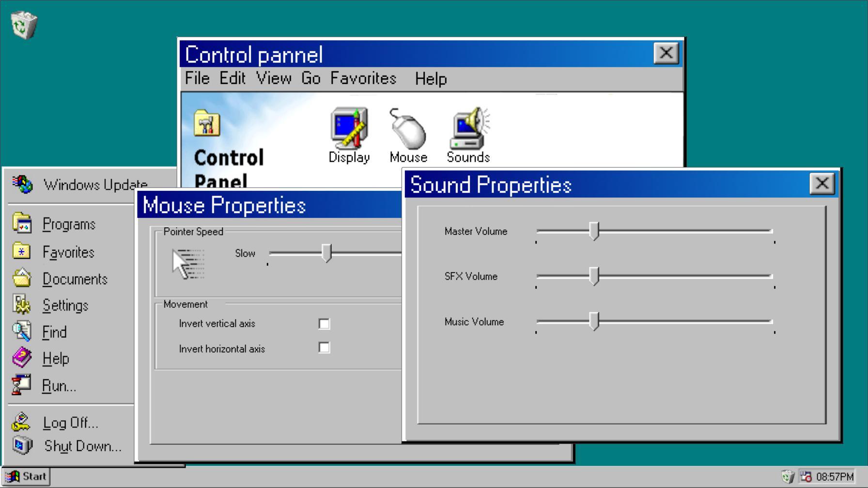This screenshot has width=868, height=488.
Task: Click the Control Panel folder icon
Action: [207, 124]
